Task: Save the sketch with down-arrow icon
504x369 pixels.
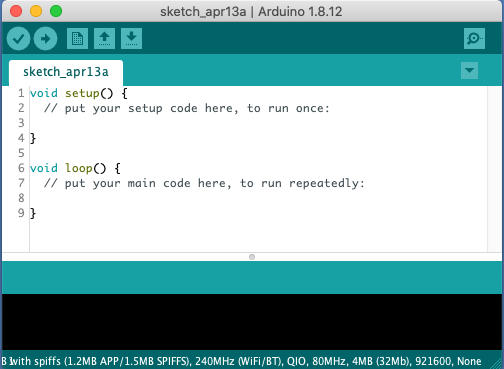Action: coord(131,39)
